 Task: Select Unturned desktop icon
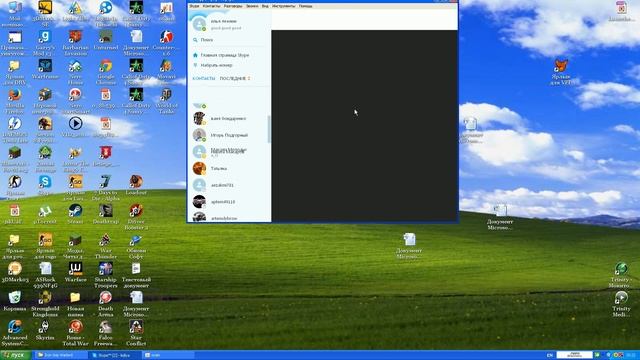(x=106, y=40)
